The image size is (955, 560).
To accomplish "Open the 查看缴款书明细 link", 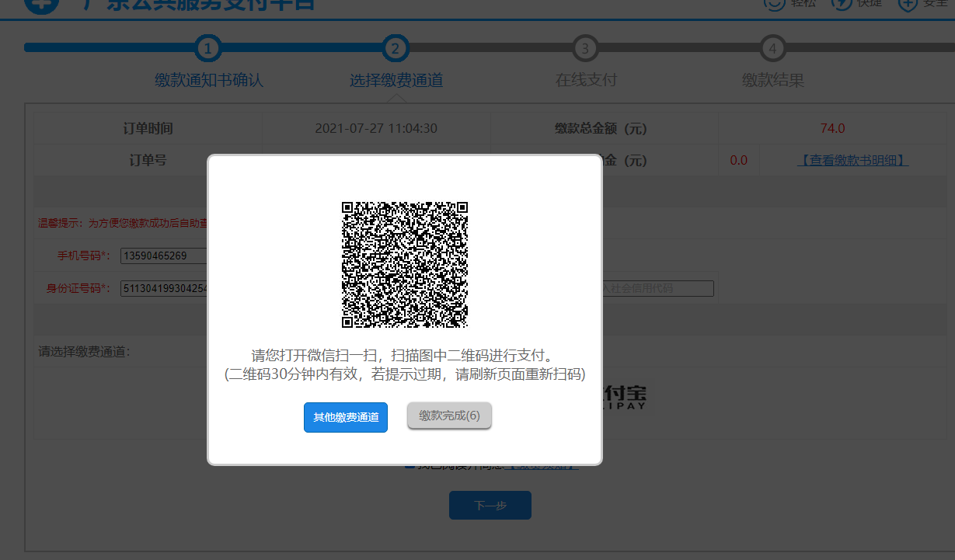I will tap(853, 160).
